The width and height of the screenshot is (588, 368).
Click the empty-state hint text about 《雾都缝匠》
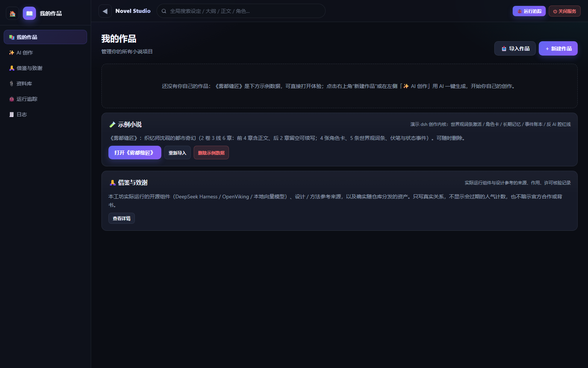(339, 86)
